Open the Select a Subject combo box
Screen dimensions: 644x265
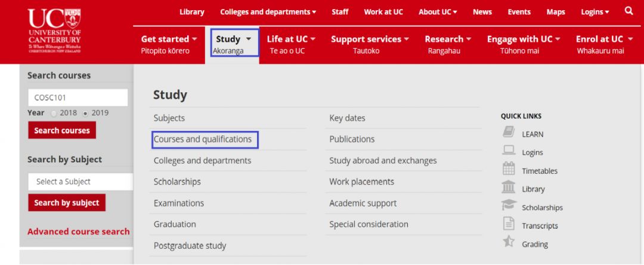[80, 182]
